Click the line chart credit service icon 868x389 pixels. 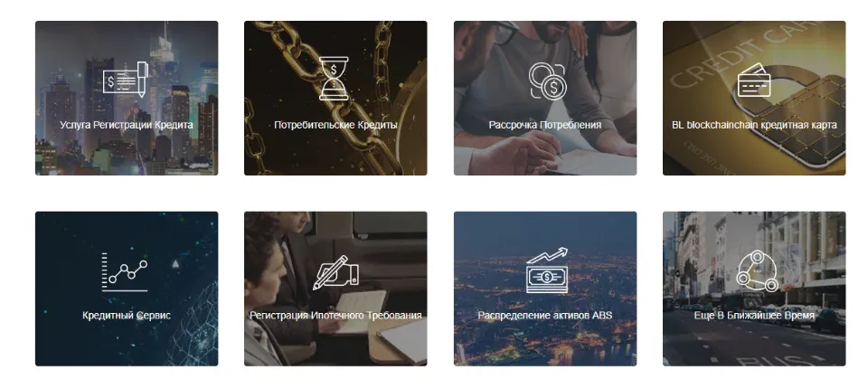tap(125, 271)
